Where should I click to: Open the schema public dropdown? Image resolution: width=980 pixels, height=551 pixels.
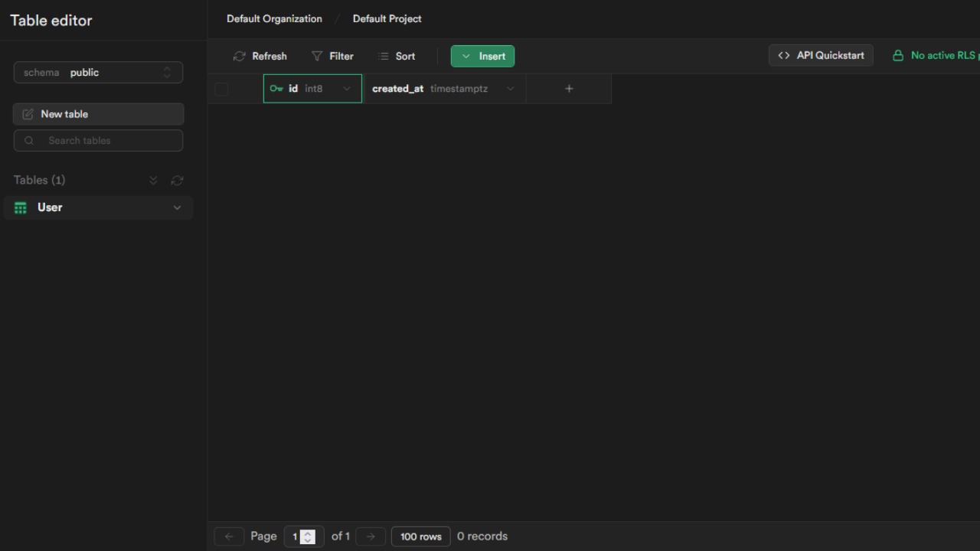coord(98,73)
